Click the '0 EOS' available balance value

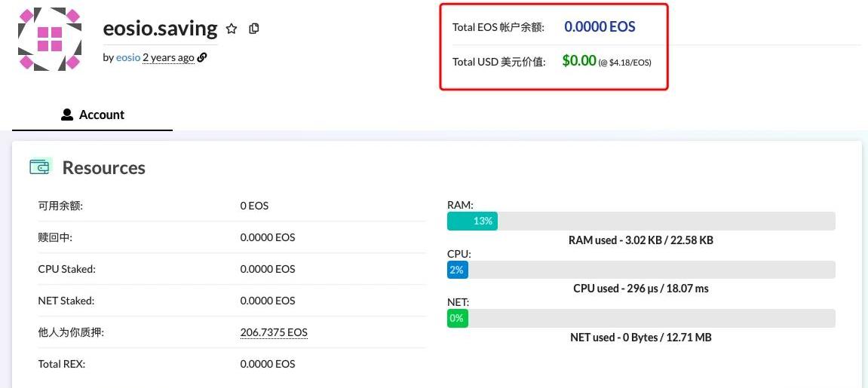click(x=254, y=206)
